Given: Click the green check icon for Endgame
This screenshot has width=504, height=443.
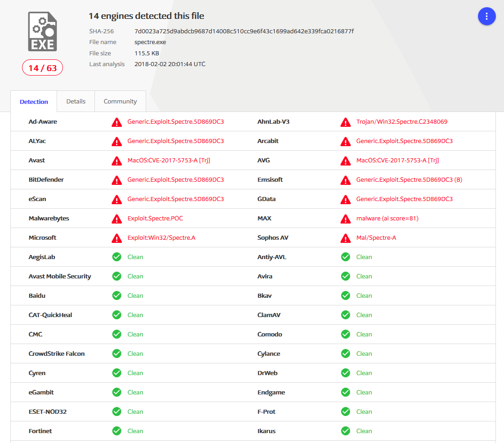Looking at the screenshot, I should coord(346,392).
